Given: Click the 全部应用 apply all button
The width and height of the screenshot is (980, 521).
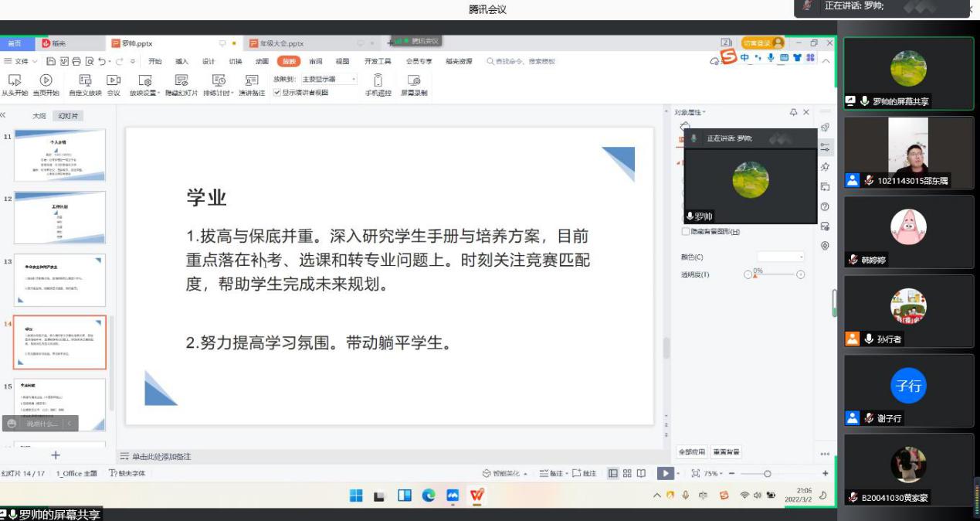Looking at the screenshot, I should point(691,451).
